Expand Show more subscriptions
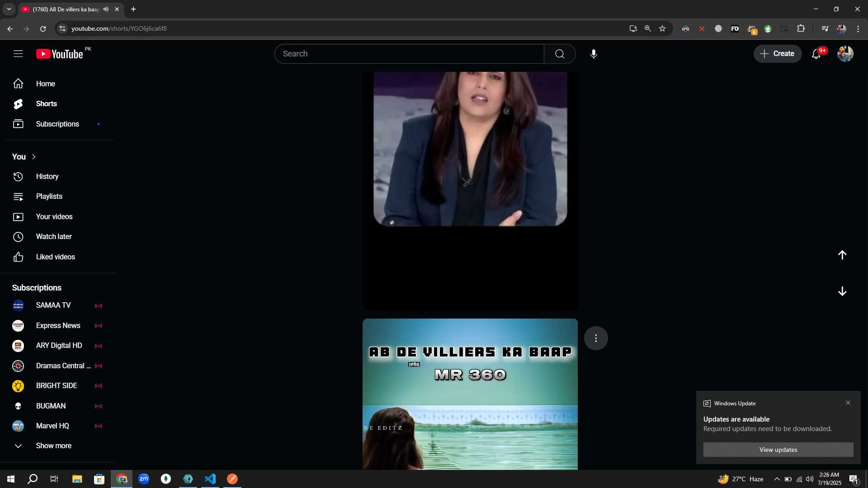The height and width of the screenshot is (488, 868). [58, 446]
